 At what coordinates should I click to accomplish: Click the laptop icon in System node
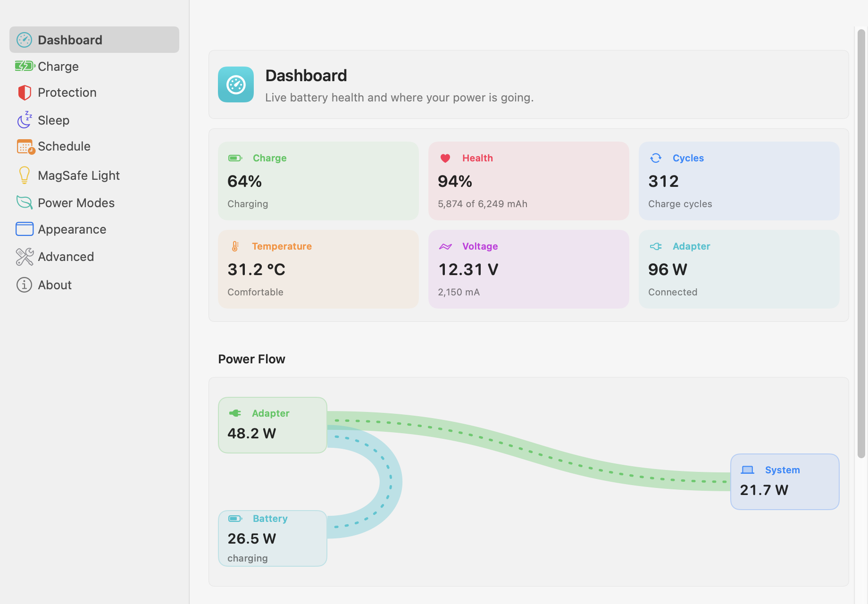pyautogui.click(x=748, y=470)
